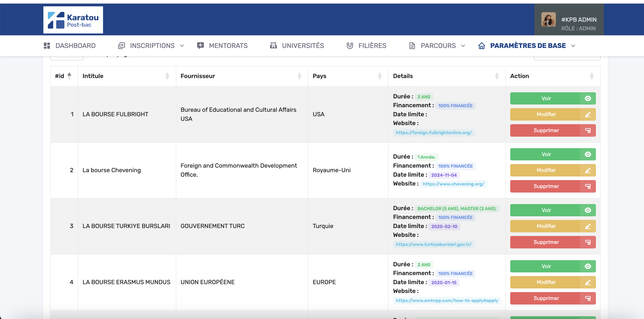This screenshot has height=319, width=644.
Task: Delete the Chevening scholarship entry
Action: pyautogui.click(x=553, y=186)
